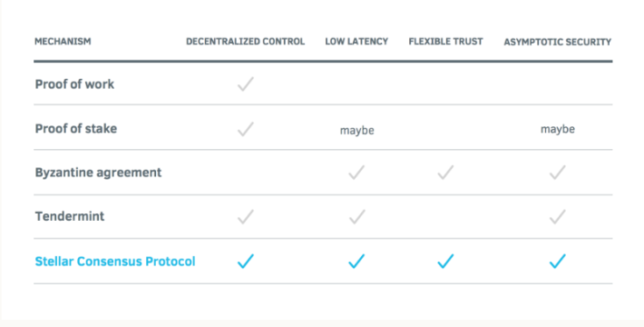This screenshot has height=327, width=644.
Task: Click Stellar blue asymptotic security checkmark
Action: point(557,262)
